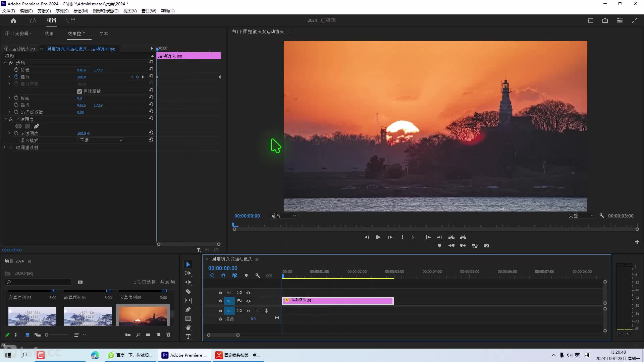The width and height of the screenshot is (644, 362).
Task: Expand the 旋转 property
Action: click(x=9, y=98)
